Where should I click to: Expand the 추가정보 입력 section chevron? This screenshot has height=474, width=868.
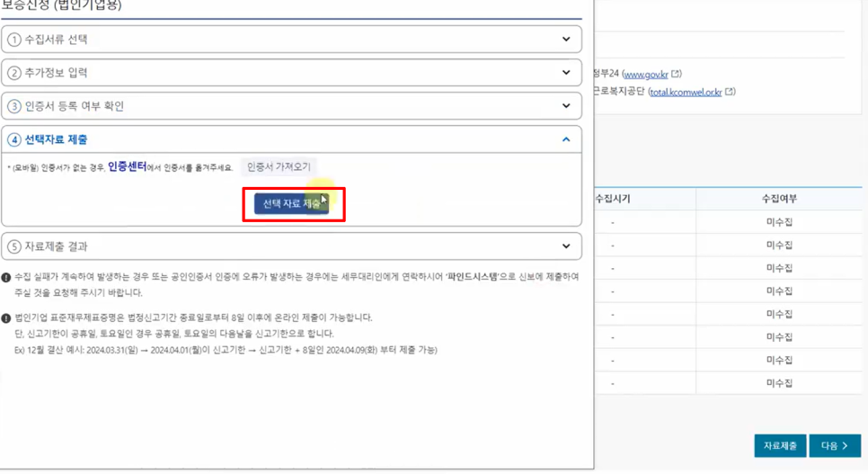pos(566,73)
